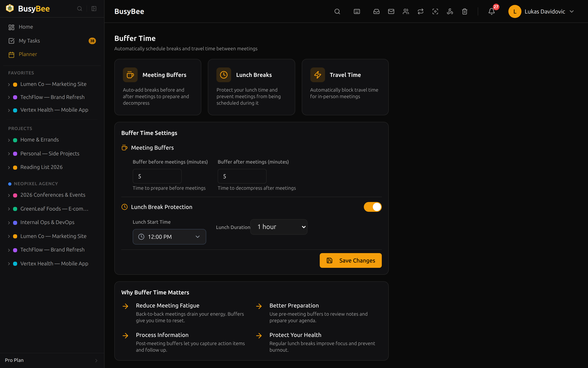The height and width of the screenshot is (368, 588).
Task: Click the My Tasks 38 count badge
Action: coord(92,41)
